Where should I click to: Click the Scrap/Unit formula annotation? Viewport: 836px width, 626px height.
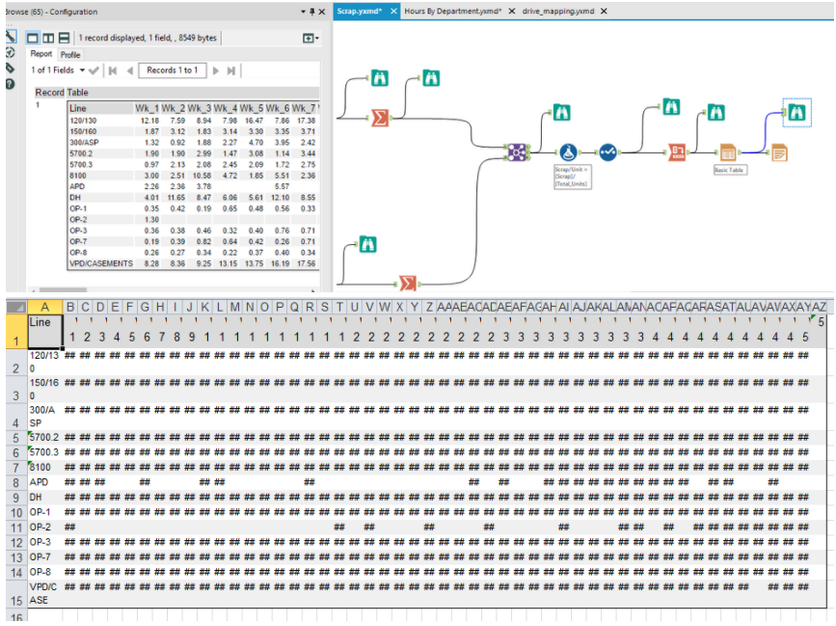pyautogui.click(x=572, y=176)
